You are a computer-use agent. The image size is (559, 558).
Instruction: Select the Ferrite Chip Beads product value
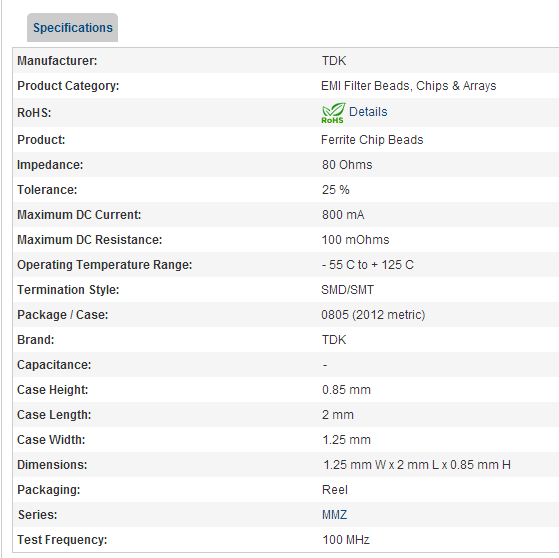pos(372,140)
